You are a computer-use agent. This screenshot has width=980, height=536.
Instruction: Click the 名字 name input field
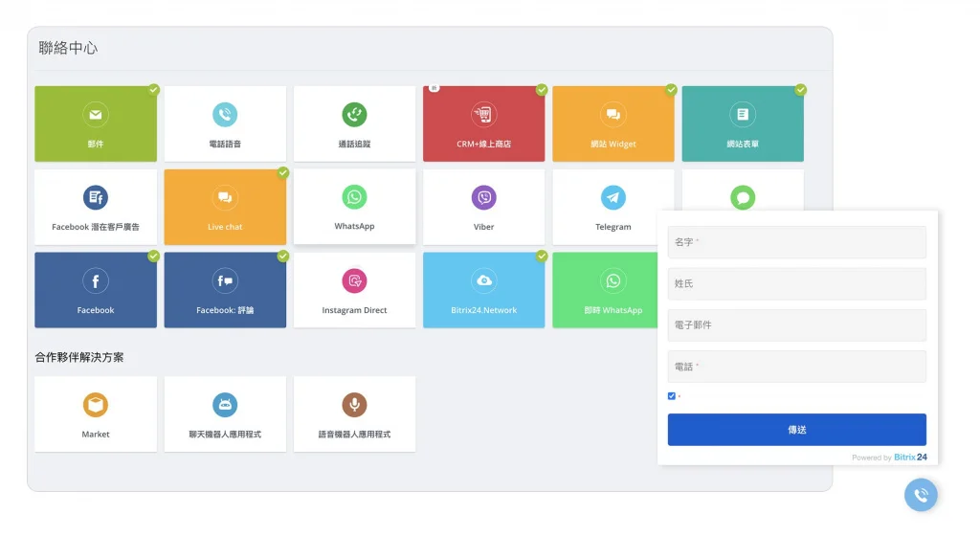pos(797,242)
